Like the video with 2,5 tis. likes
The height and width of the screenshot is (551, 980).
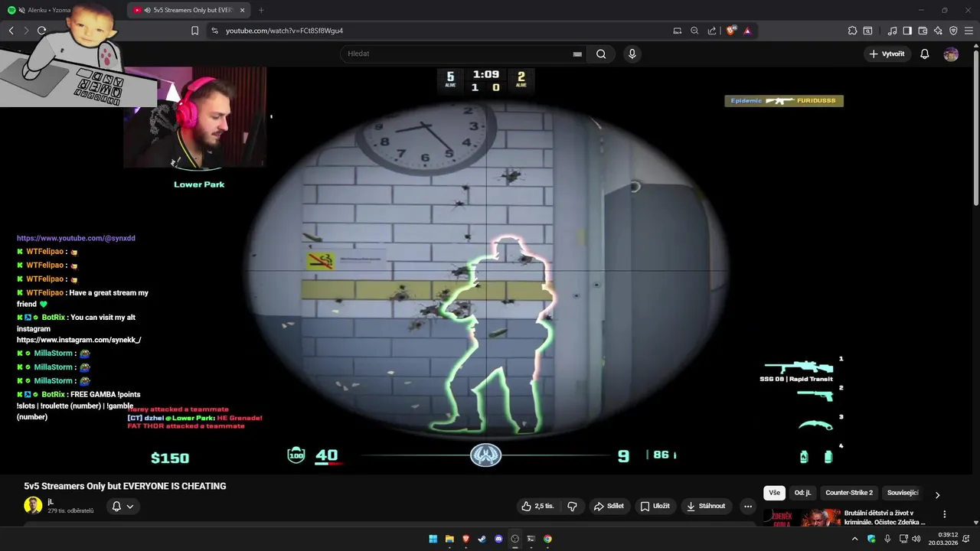pyautogui.click(x=537, y=506)
